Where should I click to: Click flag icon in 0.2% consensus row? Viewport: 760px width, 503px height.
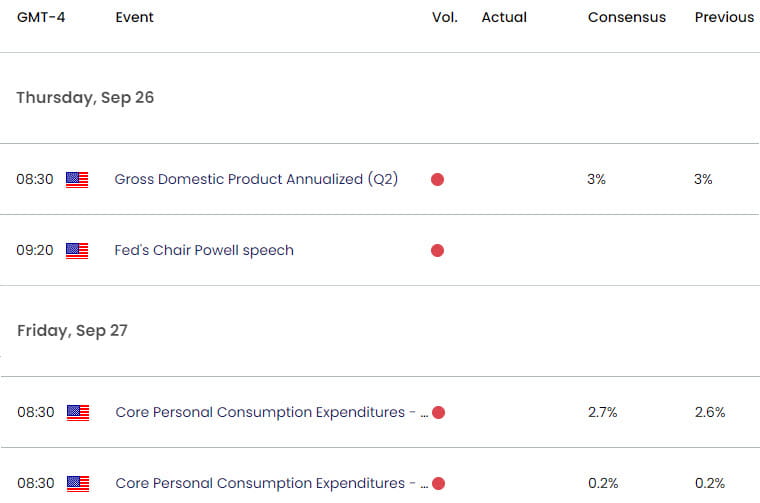point(78,484)
